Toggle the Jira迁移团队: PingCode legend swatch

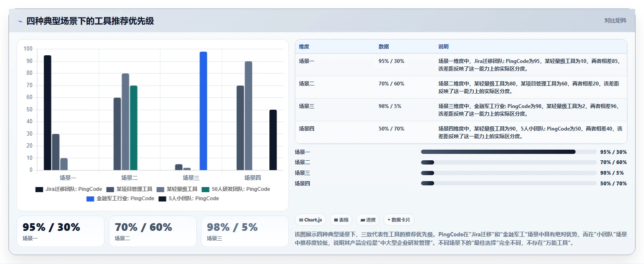click(x=39, y=189)
